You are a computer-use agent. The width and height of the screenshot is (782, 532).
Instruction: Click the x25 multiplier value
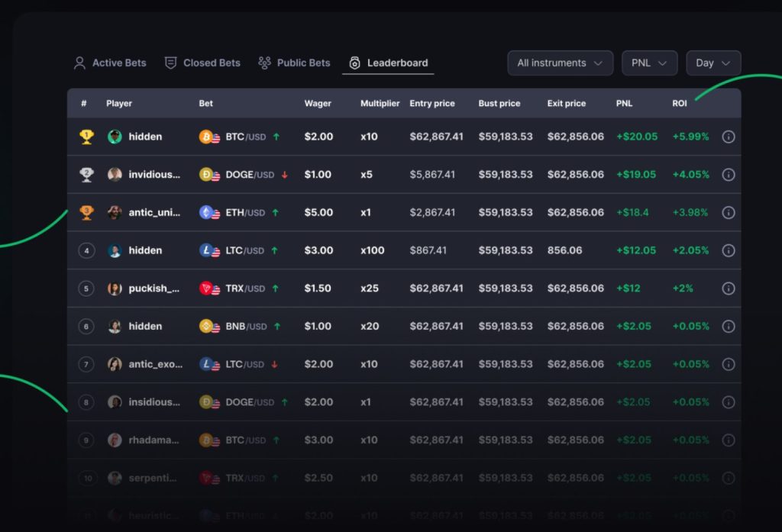[370, 289]
